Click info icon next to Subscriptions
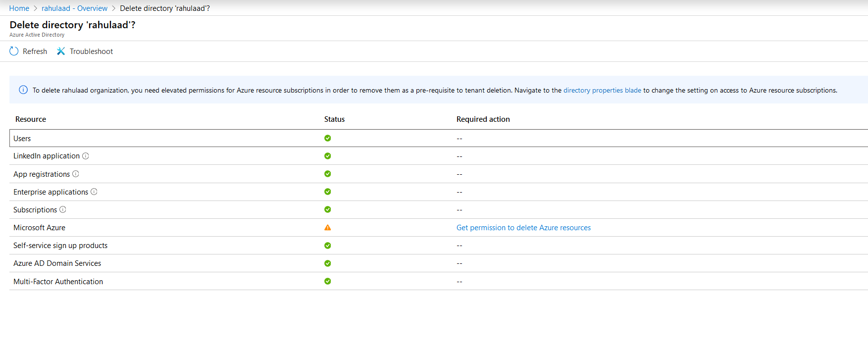 coord(63,209)
